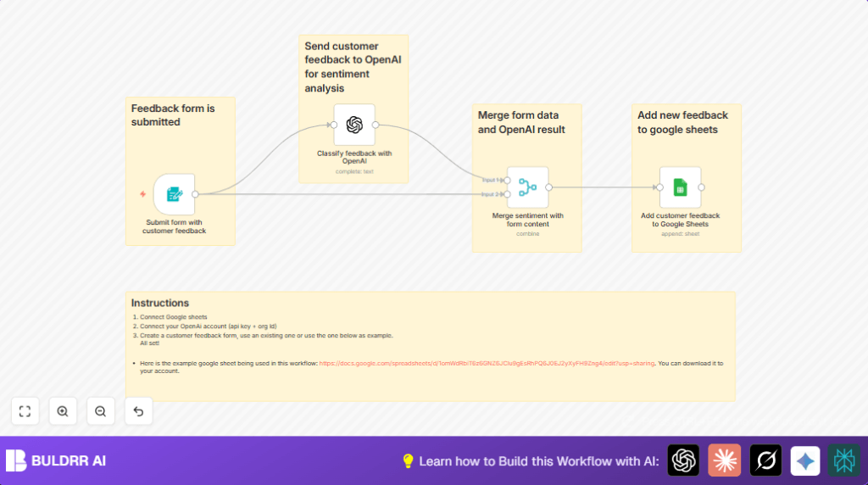868x485 pixels.
Task: Click Input 2 connector on Merge node
Action: [507, 194]
